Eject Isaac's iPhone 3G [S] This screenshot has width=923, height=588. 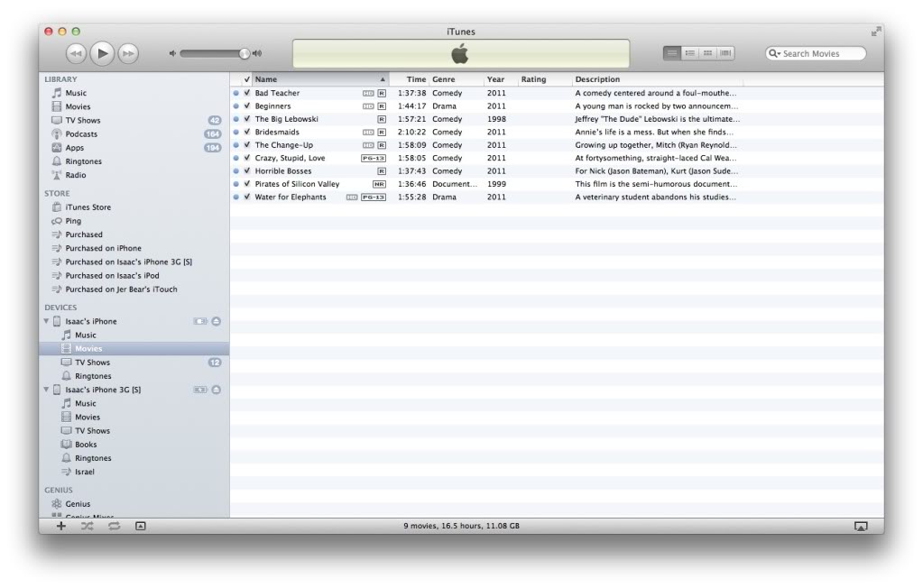click(216, 390)
